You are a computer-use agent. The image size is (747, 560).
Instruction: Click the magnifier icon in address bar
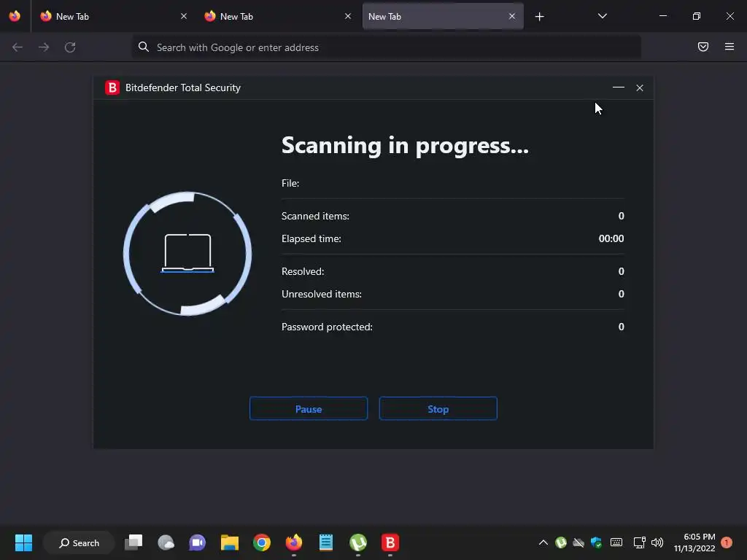pyautogui.click(x=144, y=47)
